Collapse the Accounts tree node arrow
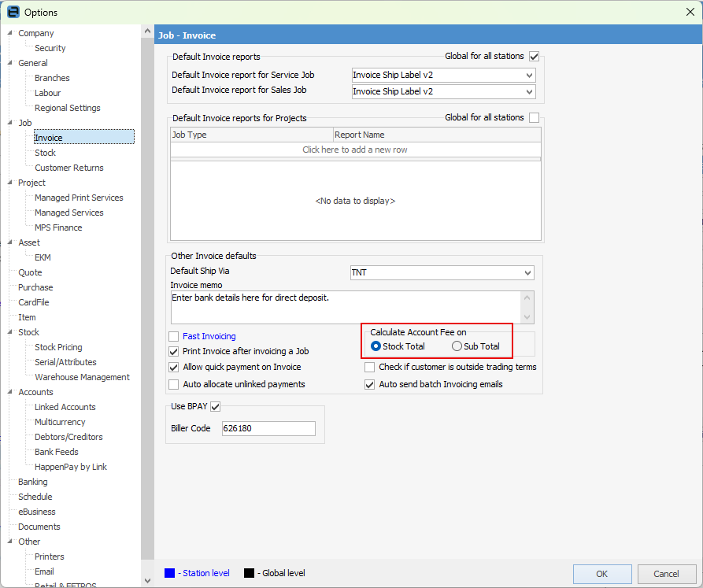Screen dimensions: 703x588 tap(9, 393)
